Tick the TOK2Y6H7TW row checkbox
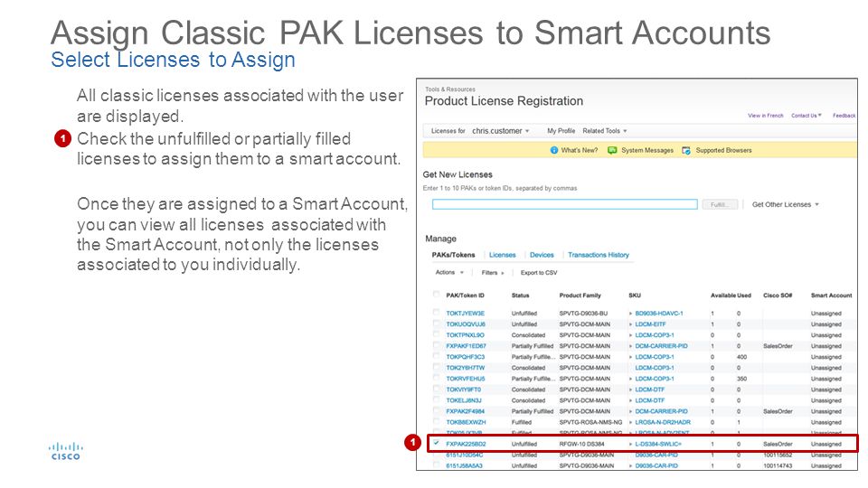The height and width of the screenshot is (488, 868). (x=436, y=367)
